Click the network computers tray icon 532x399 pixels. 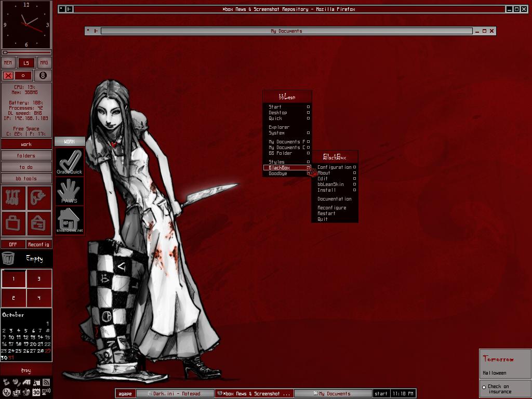[17, 392]
